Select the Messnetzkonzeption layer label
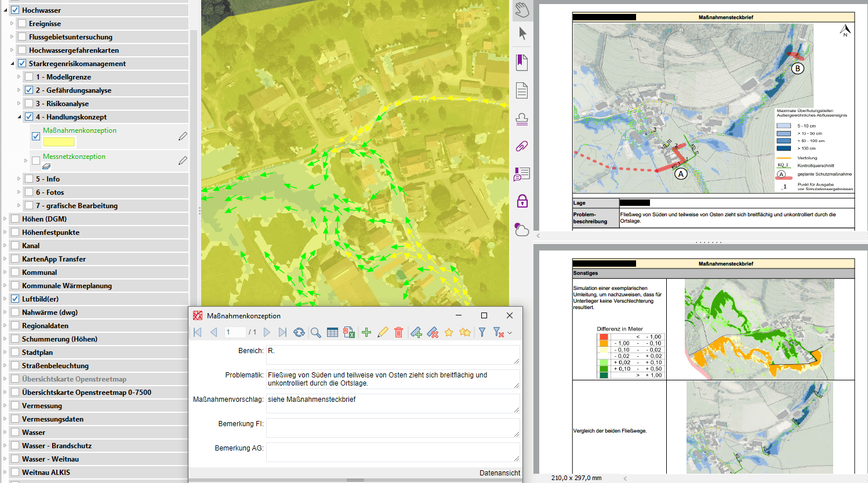 (x=74, y=157)
